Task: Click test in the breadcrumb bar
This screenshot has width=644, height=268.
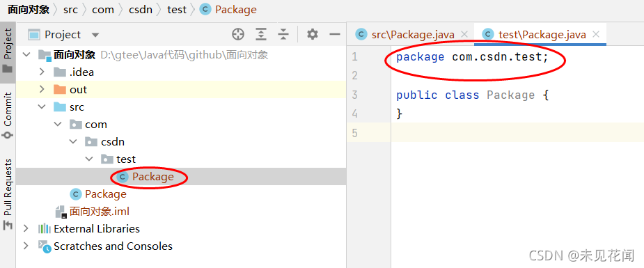Action: click(x=177, y=10)
